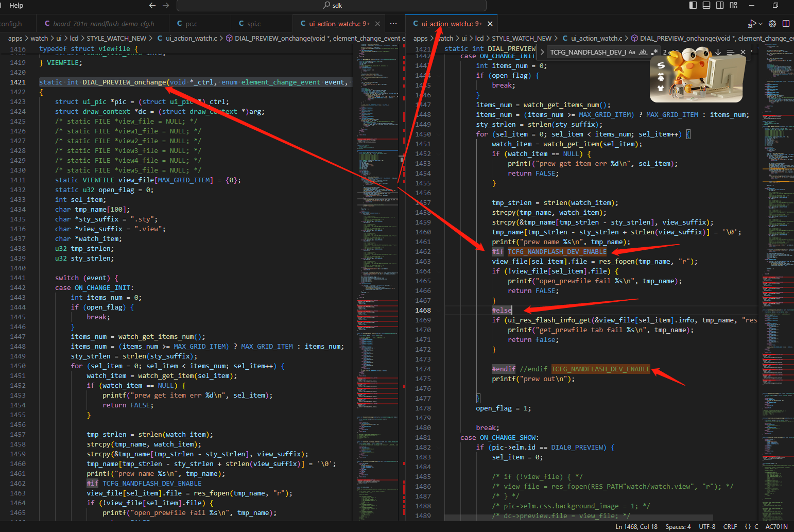The image size is (794, 532).
Task: Click the find widget search input field
Action: coord(587,52)
